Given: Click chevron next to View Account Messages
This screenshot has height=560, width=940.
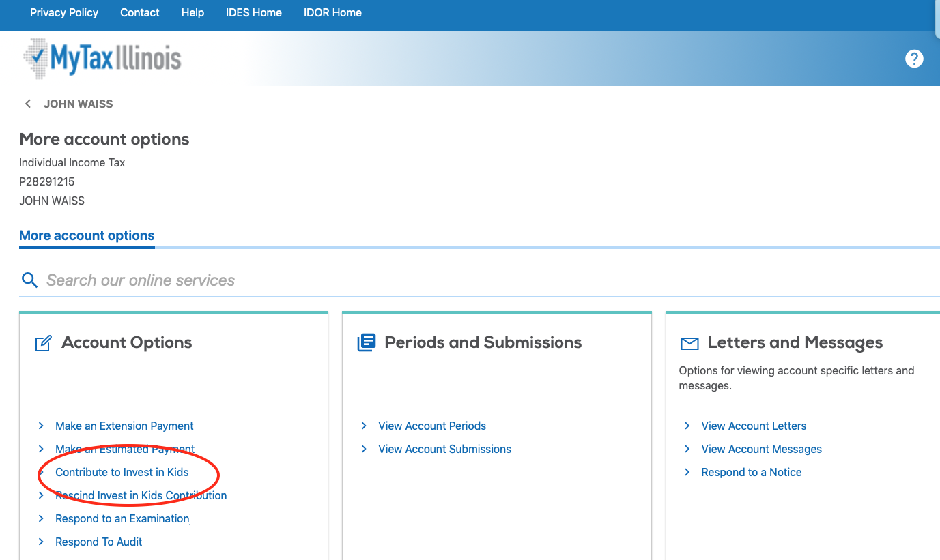Looking at the screenshot, I should pos(687,449).
